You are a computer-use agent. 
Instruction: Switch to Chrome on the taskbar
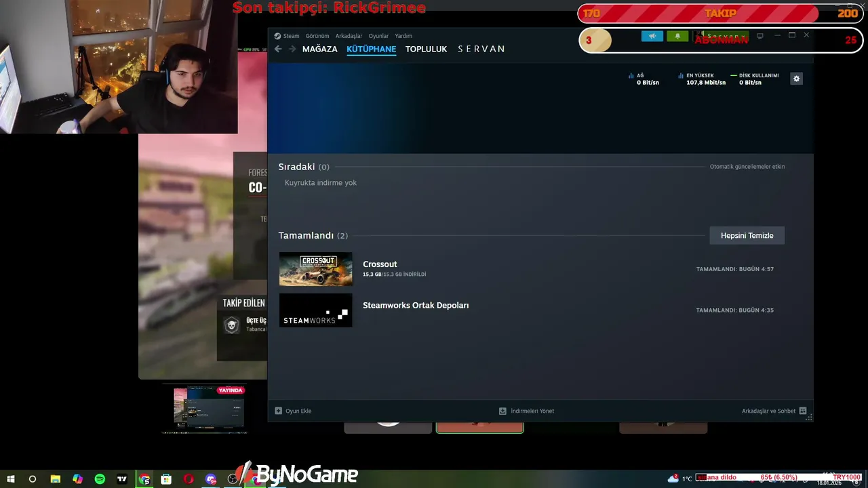144,479
